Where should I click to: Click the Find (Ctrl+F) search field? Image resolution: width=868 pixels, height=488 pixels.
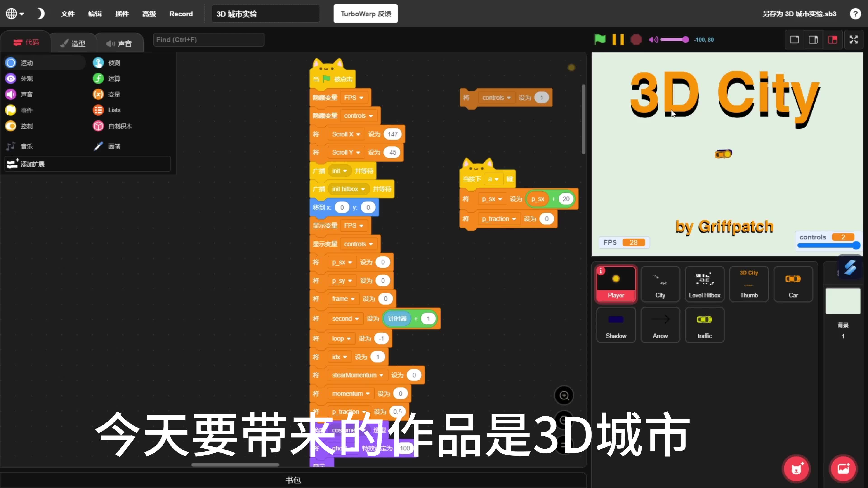[x=209, y=39]
